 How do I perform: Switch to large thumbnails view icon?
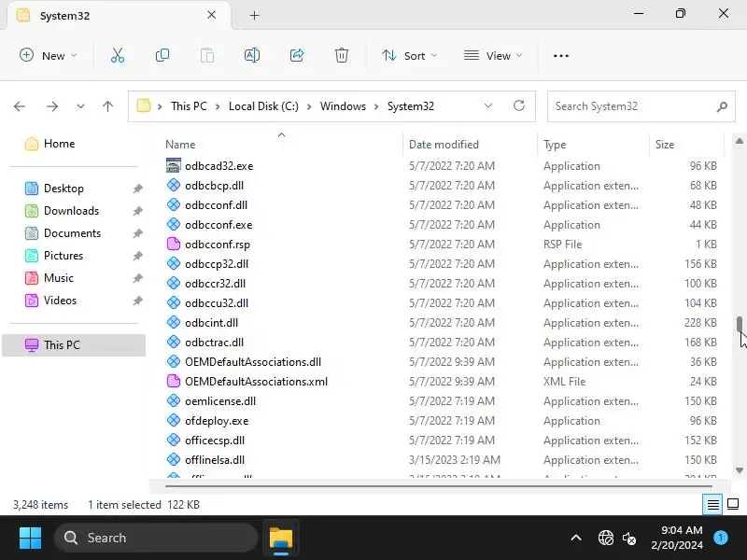tap(733, 504)
